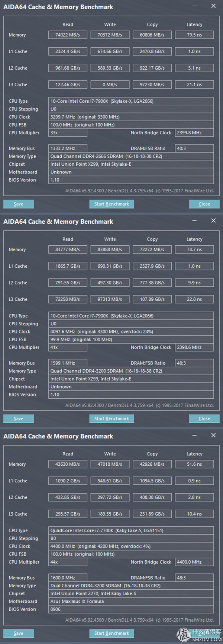The image size is (223, 644).
Task: Start Benchmark in the 4097.6 MHz overclock window
Action: click(111, 419)
